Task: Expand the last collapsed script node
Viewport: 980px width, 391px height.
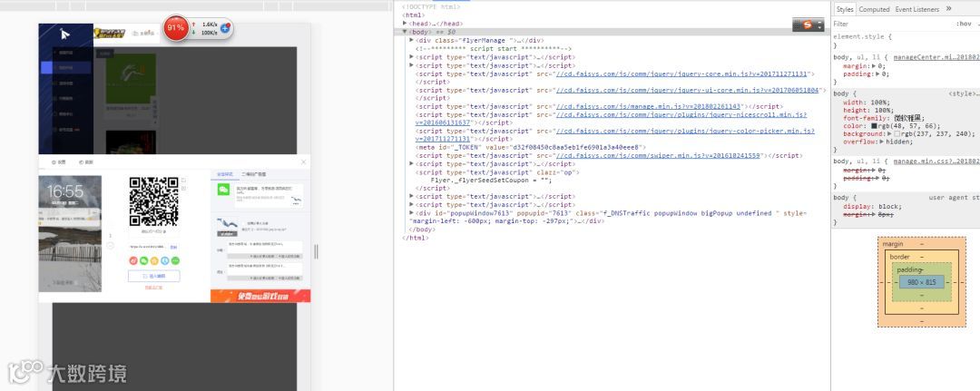Action: point(412,205)
